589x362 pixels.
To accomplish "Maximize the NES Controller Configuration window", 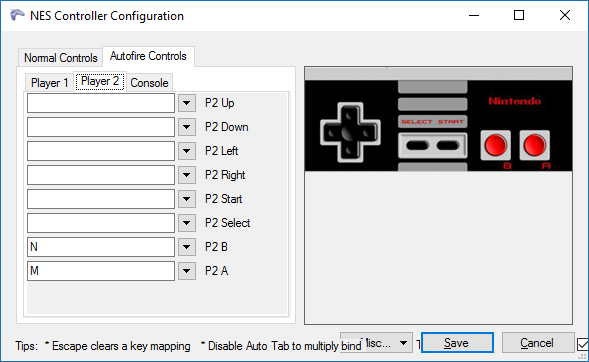I will 519,15.
